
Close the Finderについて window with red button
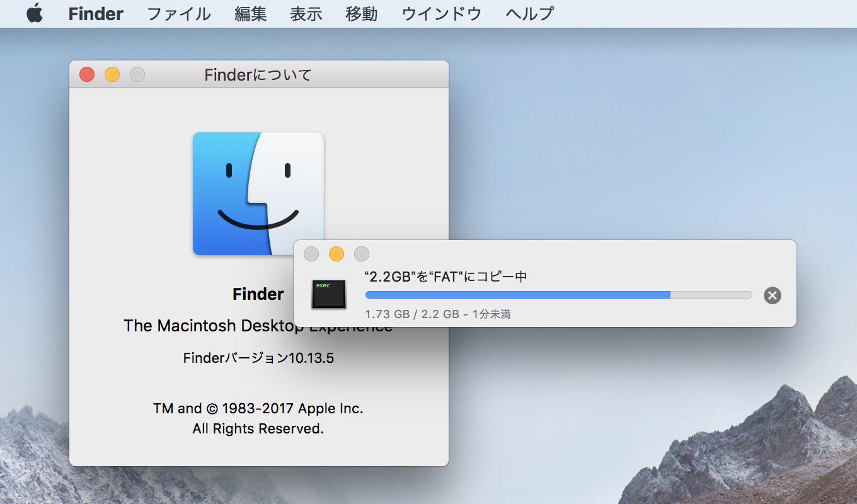(87, 74)
